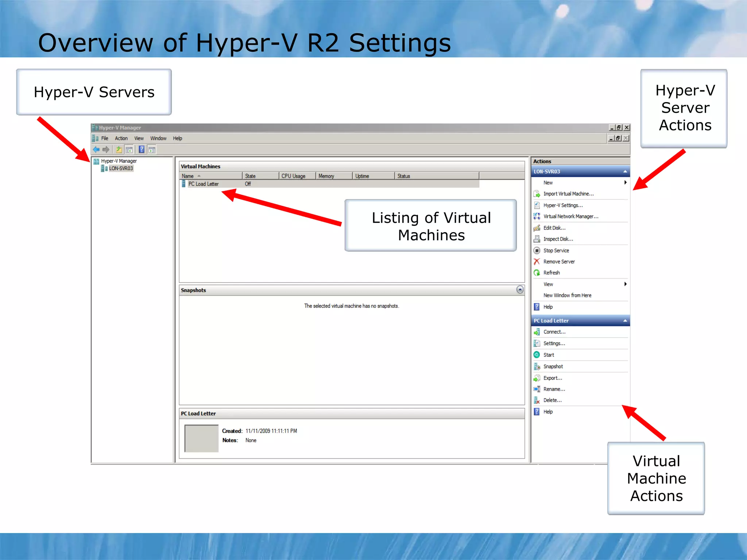Select the PC Load Letter row name
The image size is (747, 560).
203,184
